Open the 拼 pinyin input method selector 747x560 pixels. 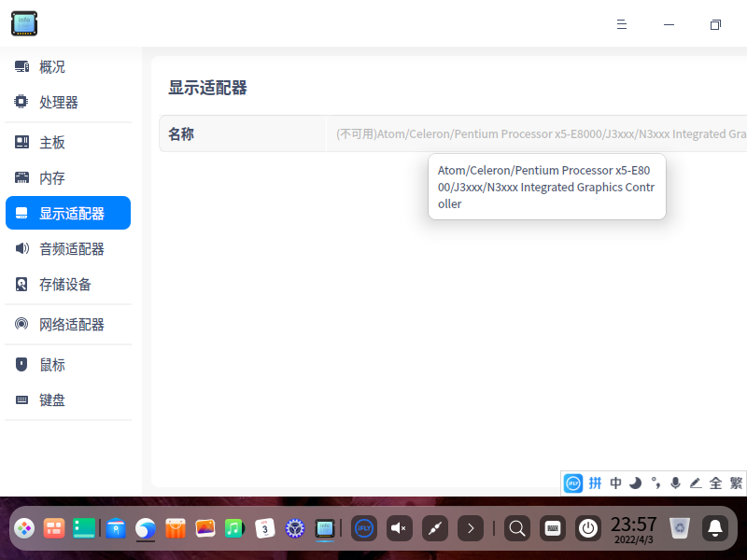point(596,483)
